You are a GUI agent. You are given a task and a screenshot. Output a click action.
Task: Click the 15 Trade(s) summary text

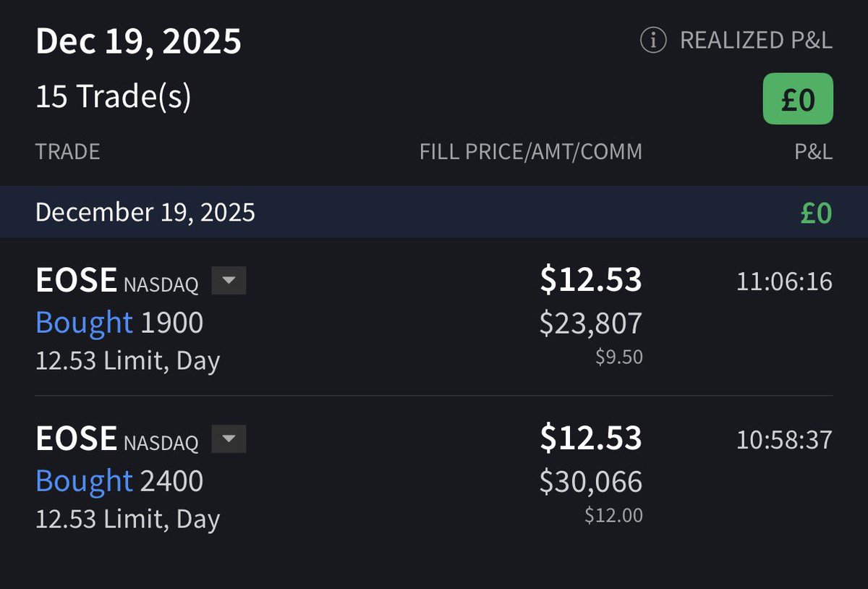pyautogui.click(x=114, y=97)
